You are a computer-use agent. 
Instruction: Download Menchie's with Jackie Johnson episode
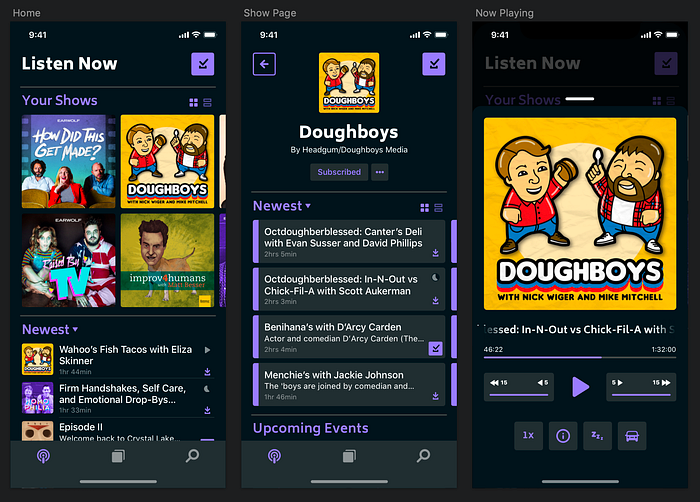436,396
